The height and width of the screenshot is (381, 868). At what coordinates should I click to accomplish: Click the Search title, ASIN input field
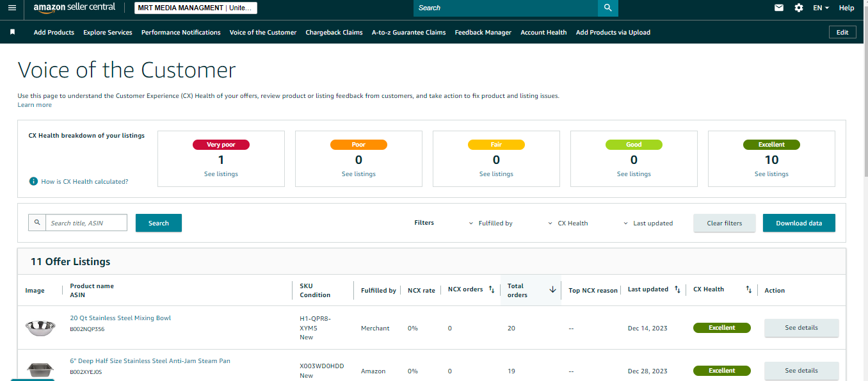[x=86, y=223]
